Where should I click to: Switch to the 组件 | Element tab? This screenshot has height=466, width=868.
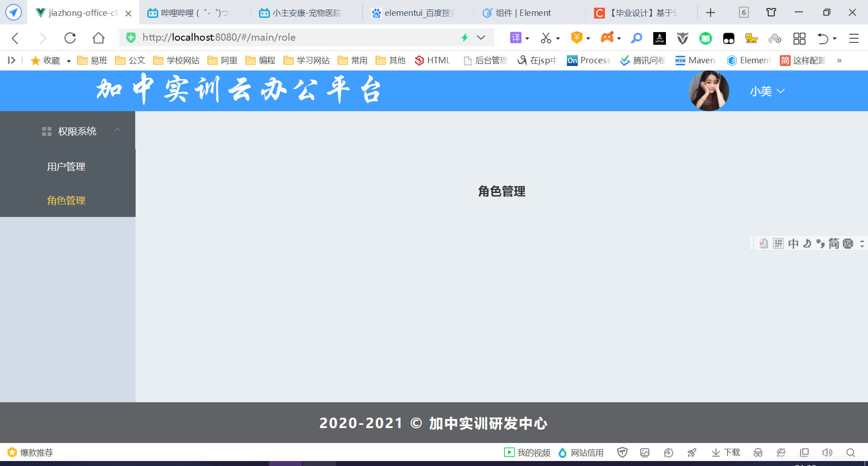point(530,13)
